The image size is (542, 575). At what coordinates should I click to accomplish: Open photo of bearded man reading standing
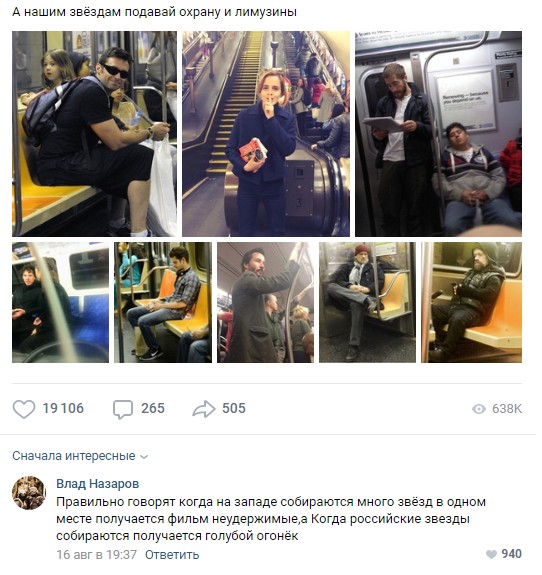(x=438, y=134)
